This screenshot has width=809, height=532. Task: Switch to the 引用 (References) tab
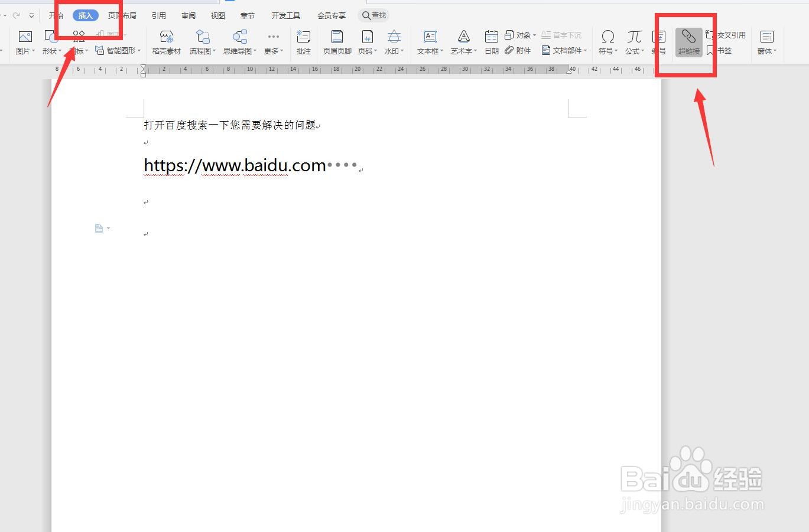tap(159, 15)
